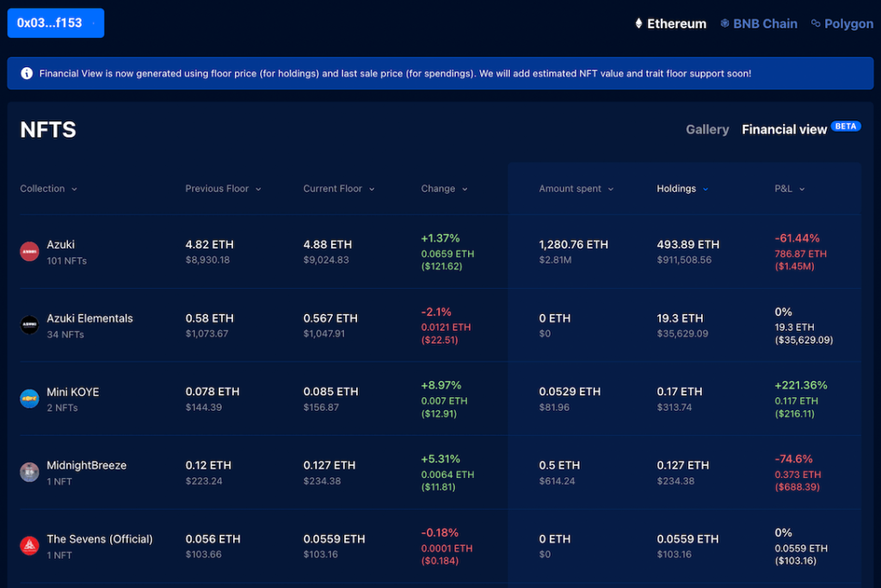Image resolution: width=881 pixels, height=588 pixels.
Task: Click The Sevens current floor '0.0559 ETH'
Action: [335, 539]
